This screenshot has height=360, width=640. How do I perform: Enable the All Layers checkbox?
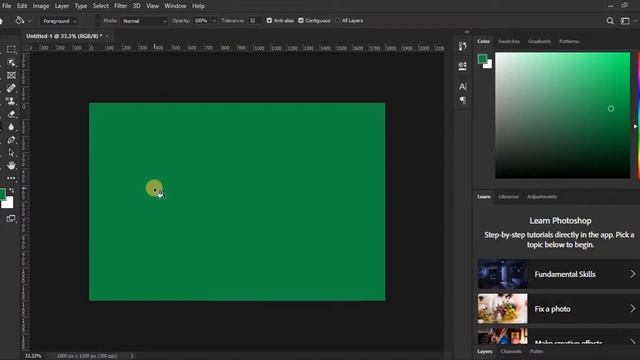[x=337, y=20]
